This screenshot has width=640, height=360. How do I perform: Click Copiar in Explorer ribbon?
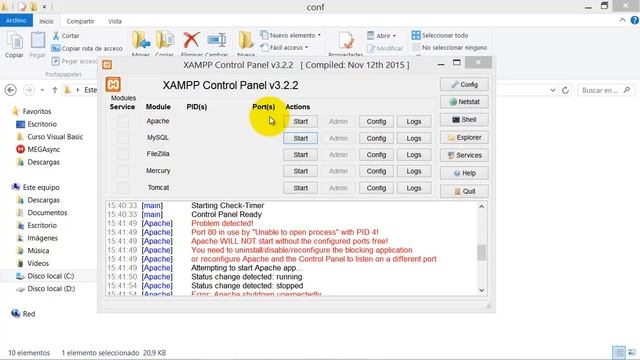pyautogui.click(x=14, y=45)
